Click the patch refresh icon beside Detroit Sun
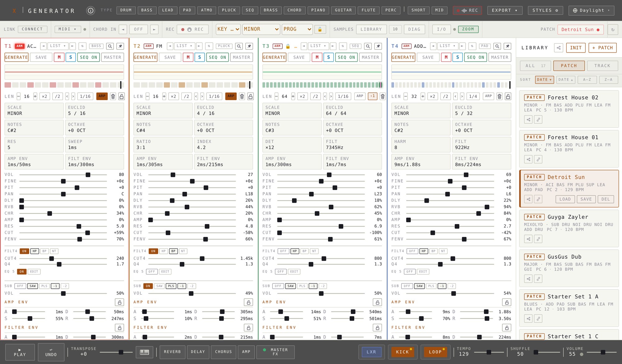622x364 pixels. point(613,30)
